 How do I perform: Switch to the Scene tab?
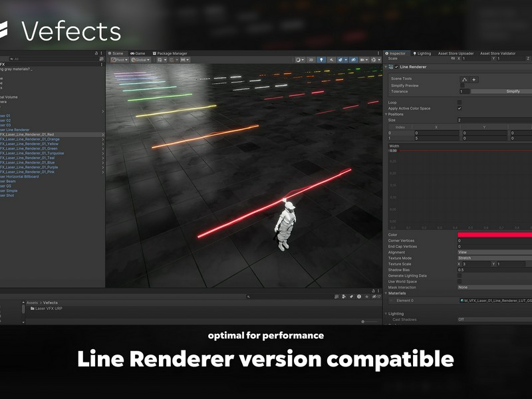(116, 53)
